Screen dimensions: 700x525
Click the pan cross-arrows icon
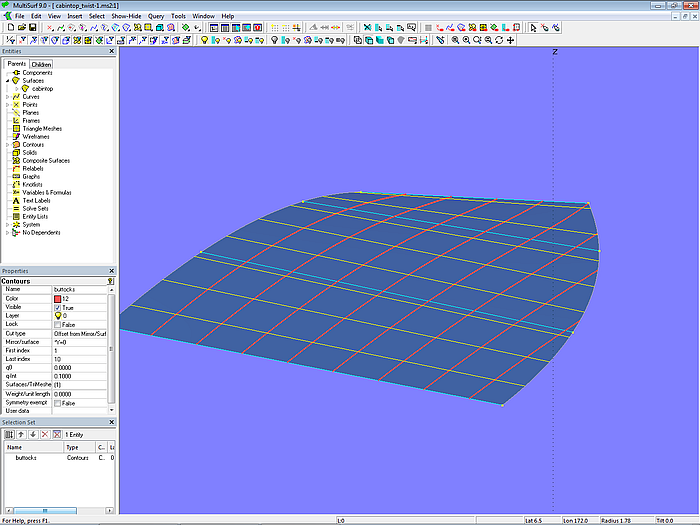click(x=512, y=40)
